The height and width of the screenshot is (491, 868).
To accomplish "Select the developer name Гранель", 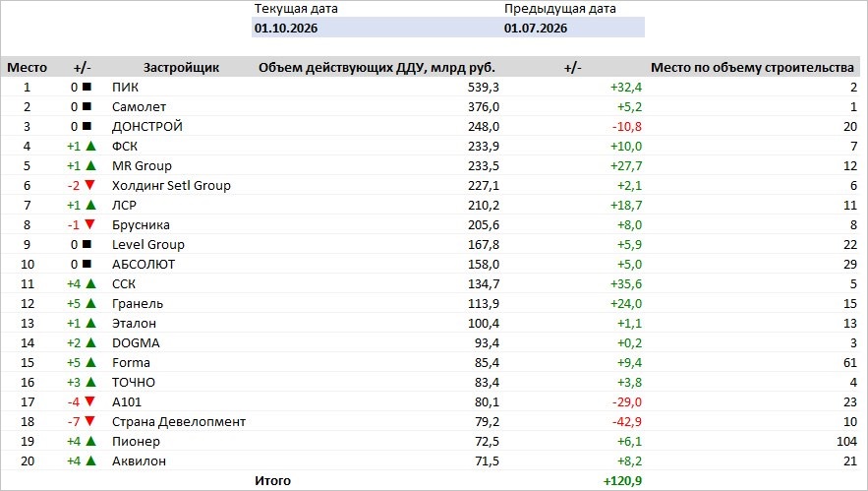I will pos(138,304).
